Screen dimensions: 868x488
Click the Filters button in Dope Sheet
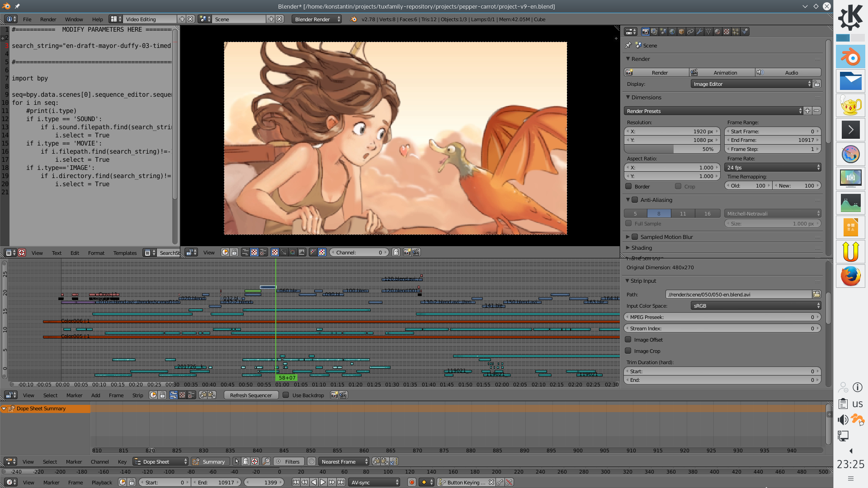(x=288, y=461)
